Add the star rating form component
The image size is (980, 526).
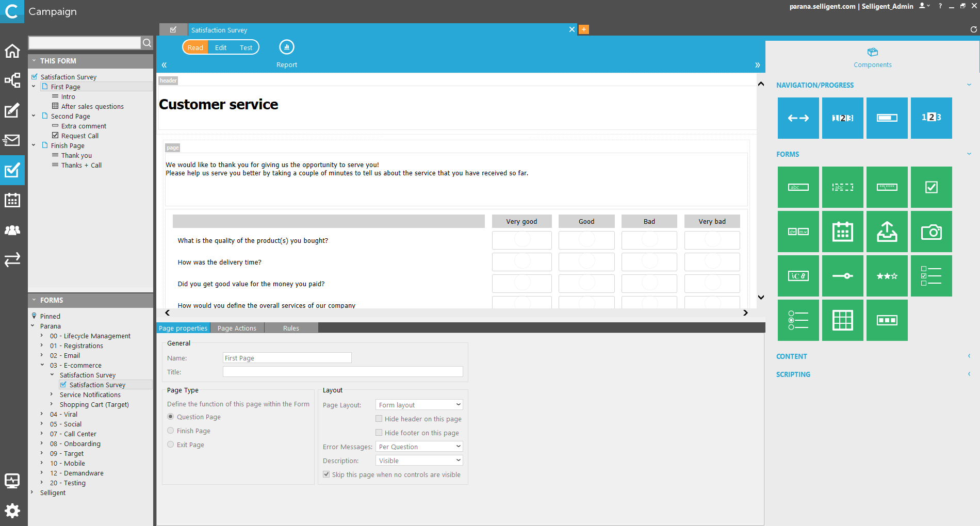pos(887,276)
